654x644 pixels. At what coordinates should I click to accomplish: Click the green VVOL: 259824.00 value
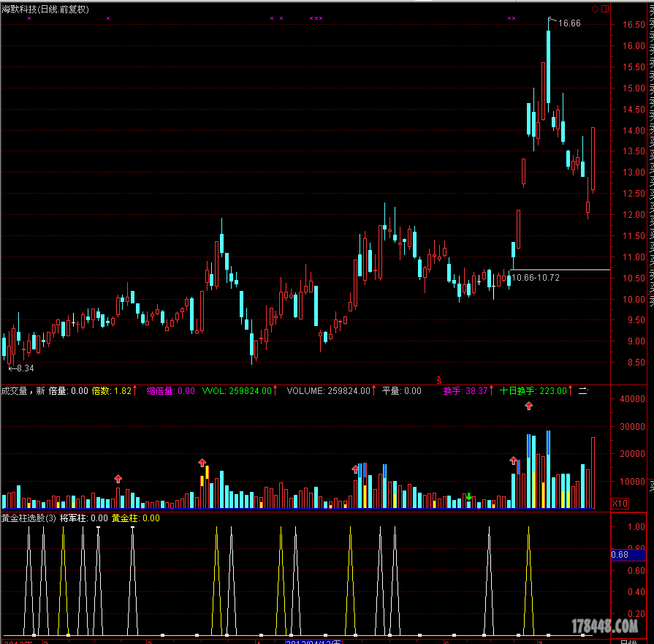click(237, 391)
